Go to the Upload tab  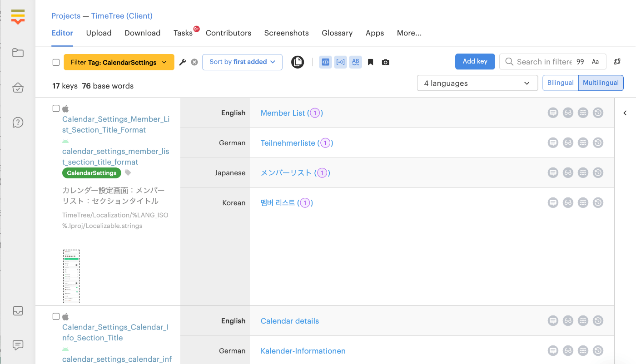99,33
